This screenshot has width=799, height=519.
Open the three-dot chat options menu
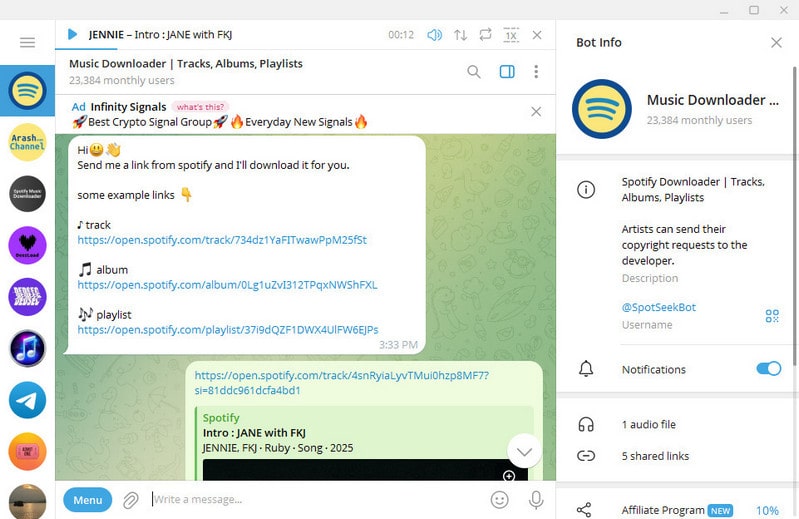tap(536, 72)
